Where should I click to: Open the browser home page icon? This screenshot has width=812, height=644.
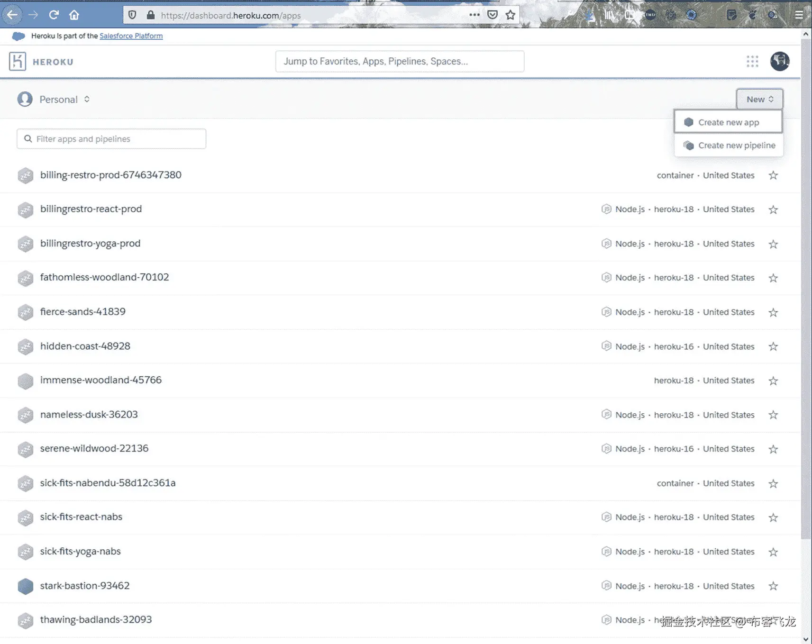pos(74,15)
